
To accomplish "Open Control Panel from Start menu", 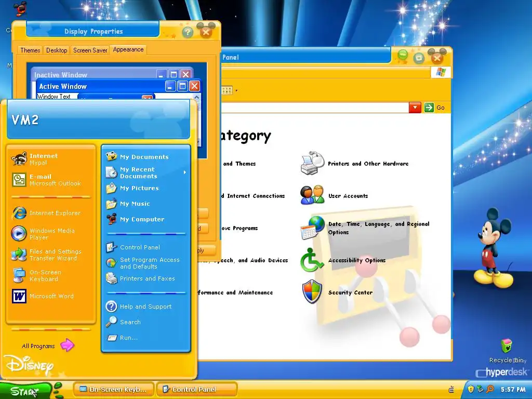I will (146, 247).
